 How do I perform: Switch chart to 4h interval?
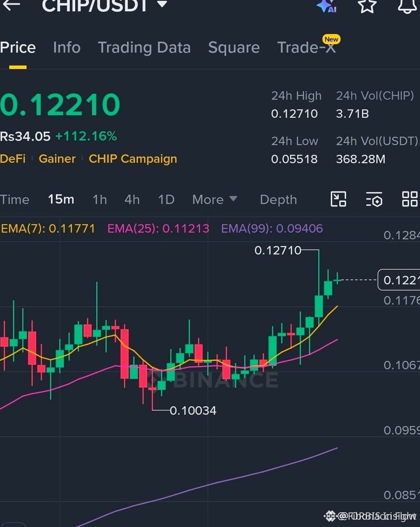point(132,199)
